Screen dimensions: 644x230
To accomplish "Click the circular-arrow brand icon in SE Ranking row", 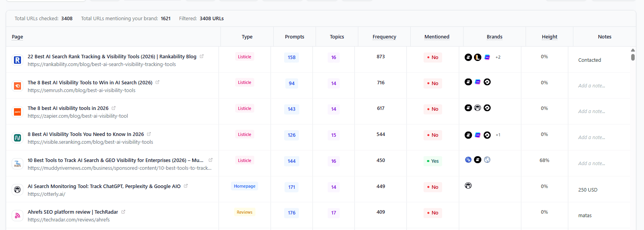I will tap(487, 135).
